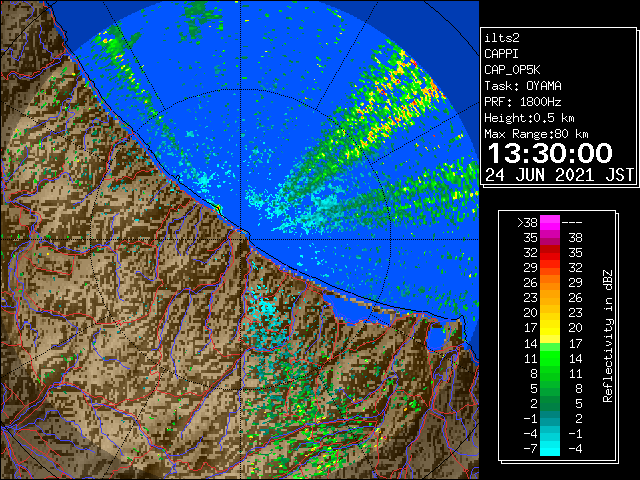Click the magenta >38 dBZ legend swatch
Screen dimensions: 640x480
[550, 222]
